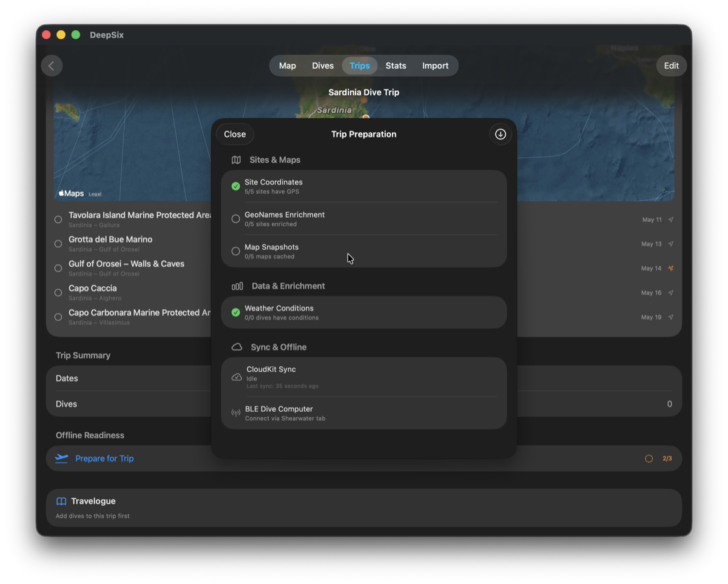Click the Sync & Offline cloud icon
728x584 pixels.
click(x=237, y=347)
